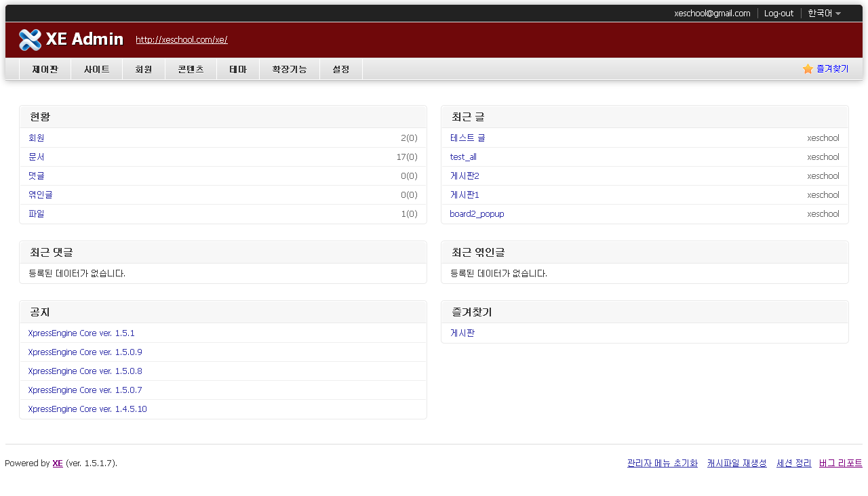This screenshot has width=868, height=496.
Task: Open the 확장기능 menu
Action: coord(289,68)
